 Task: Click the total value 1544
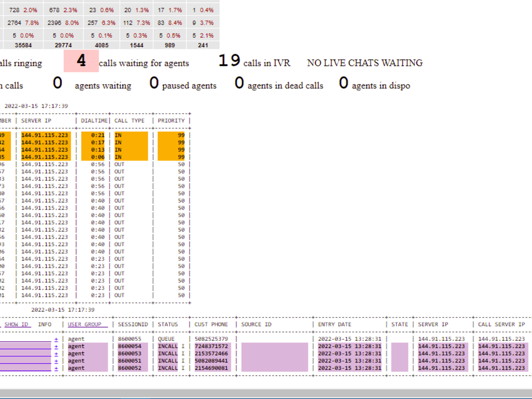click(136, 45)
